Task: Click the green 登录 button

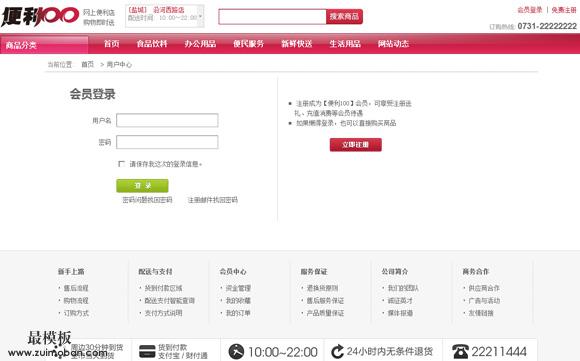Action: [x=142, y=186]
